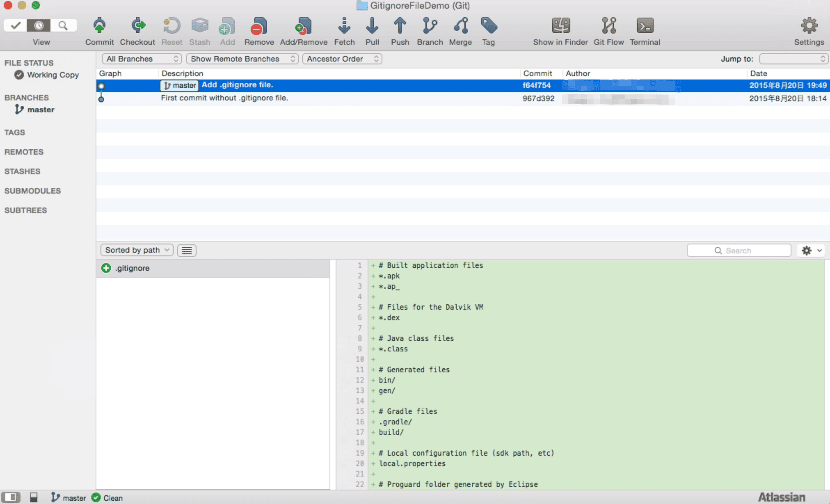Click the REMOTES sidebar section
The width and height of the screenshot is (830, 504).
[24, 152]
